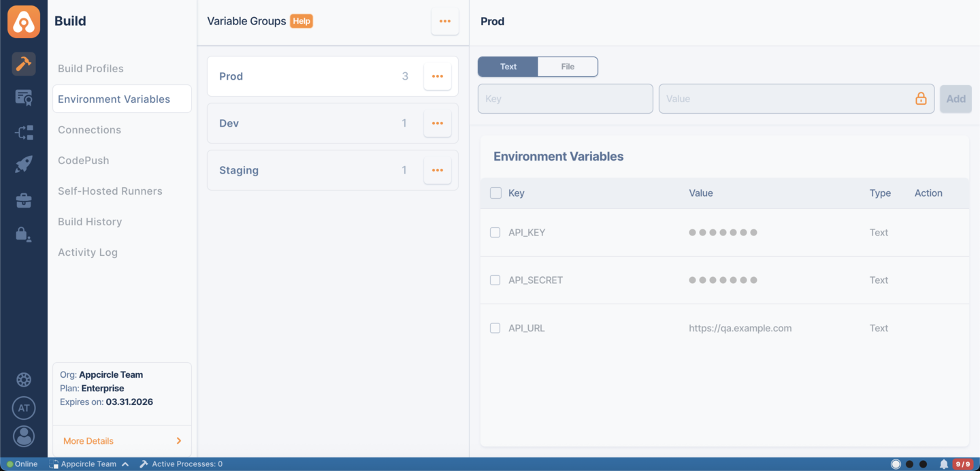Check the API_KEY row checkbox
The height and width of the screenshot is (471, 980).
pos(495,232)
